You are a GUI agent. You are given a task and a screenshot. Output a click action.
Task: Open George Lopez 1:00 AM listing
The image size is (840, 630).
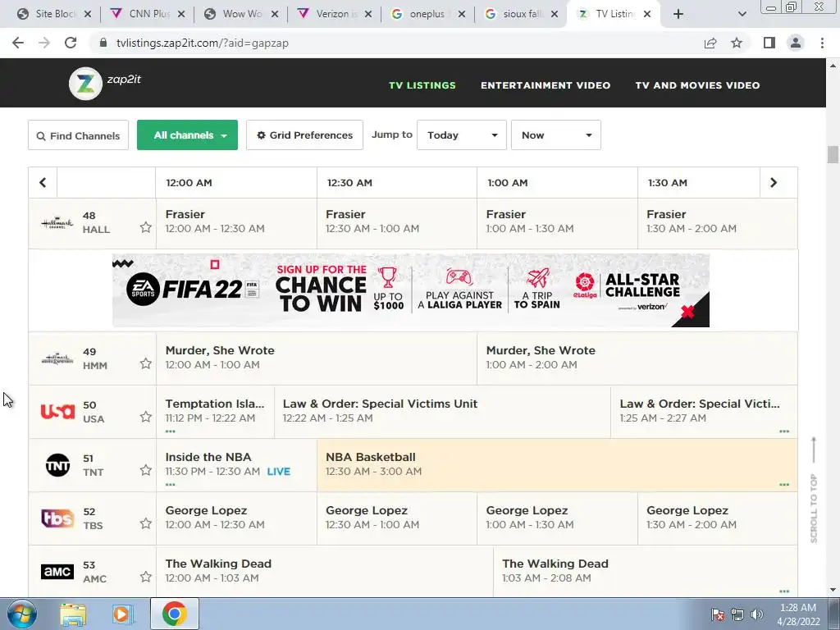click(557, 518)
